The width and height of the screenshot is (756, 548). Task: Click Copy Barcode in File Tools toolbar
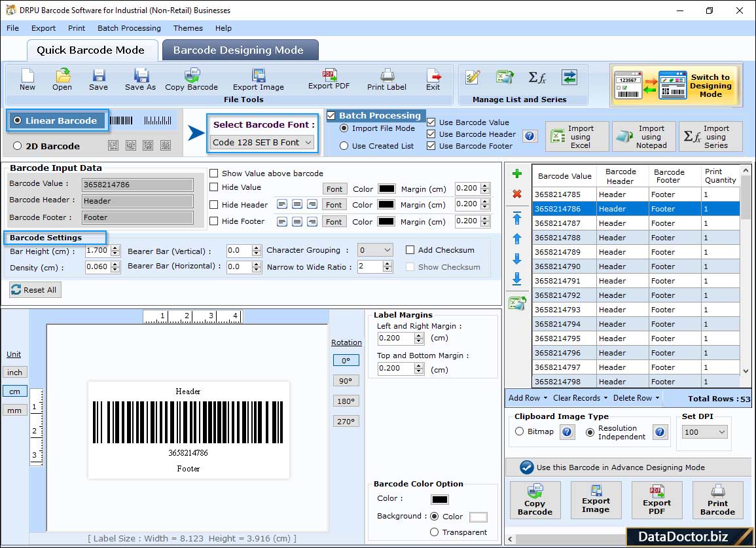[x=191, y=80]
